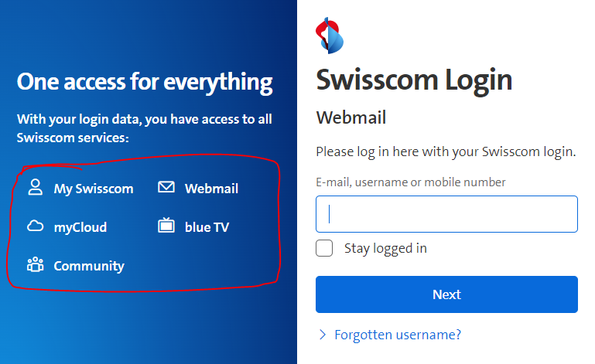The height and width of the screenshot is (364, 595).
Task: Click the Community people icon
Action: (35, 265)
